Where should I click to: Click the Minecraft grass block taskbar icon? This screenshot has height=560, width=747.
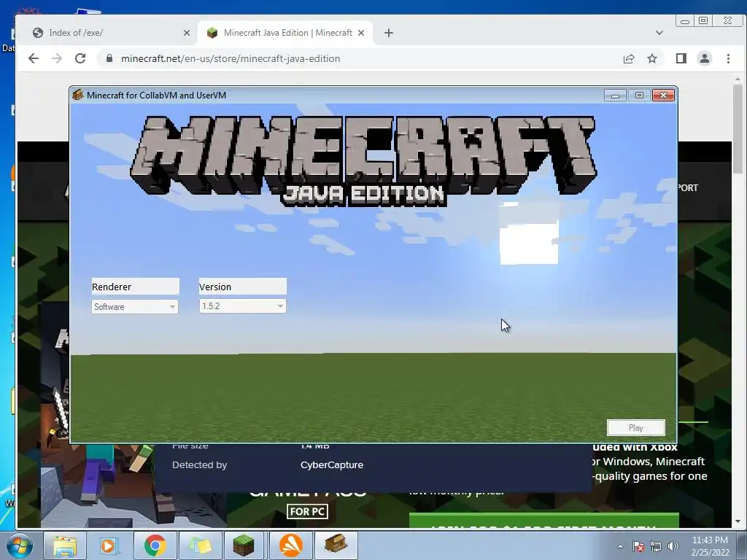pyautogui.click(x=244, y=545)
